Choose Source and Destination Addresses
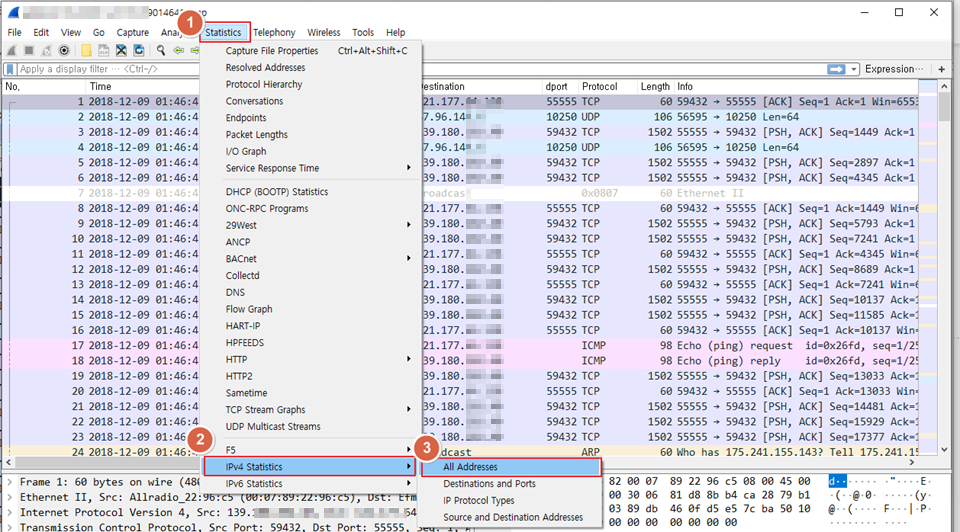Screen dimensions: 960x532 (512, 517)
